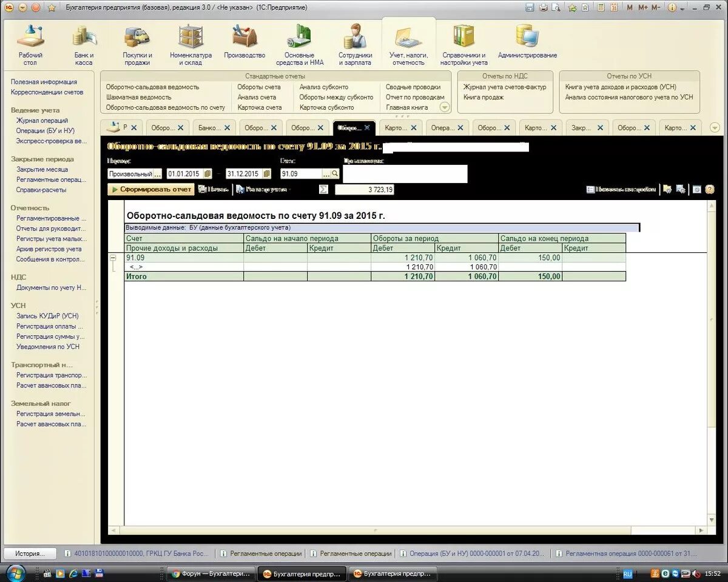This screenshot has width=728, height=582.
Task: Open the Администрирование section
Action: coord(527,42)
